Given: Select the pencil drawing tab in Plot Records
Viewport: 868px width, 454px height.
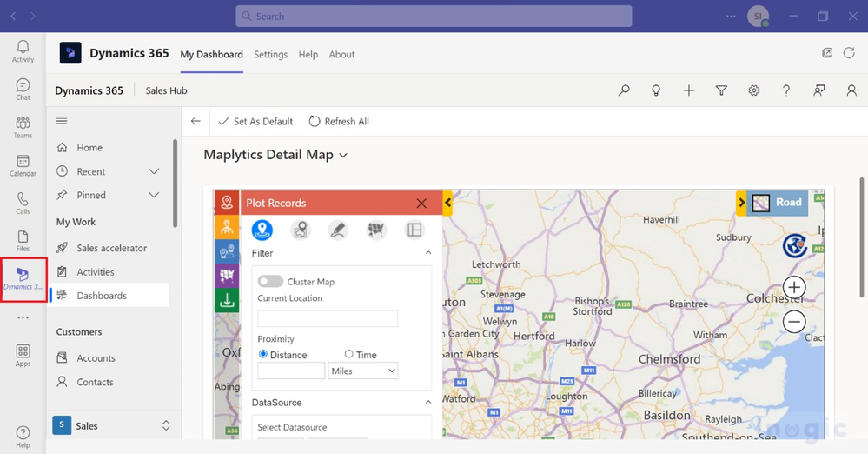Looking at the screenshot, I should click(x=338, y=230).
